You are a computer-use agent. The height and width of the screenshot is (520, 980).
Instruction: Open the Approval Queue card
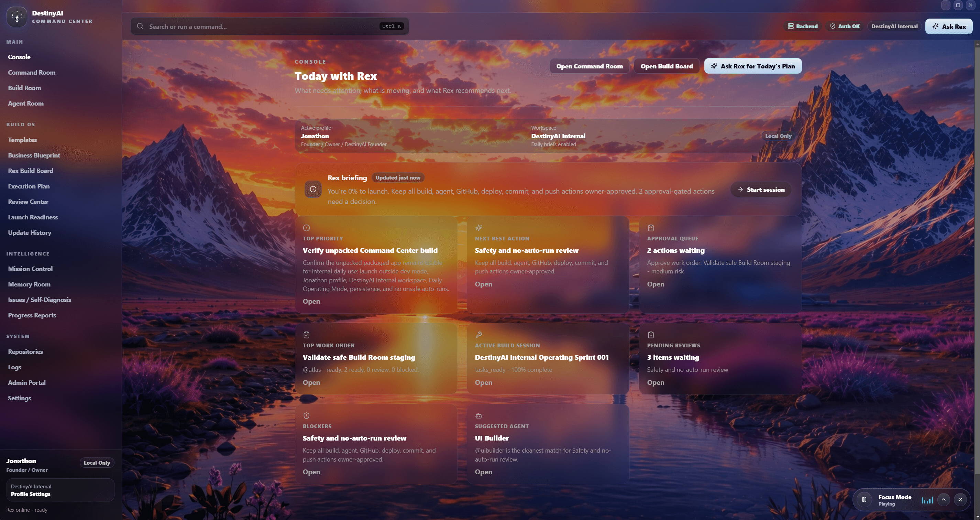[656, 284]
